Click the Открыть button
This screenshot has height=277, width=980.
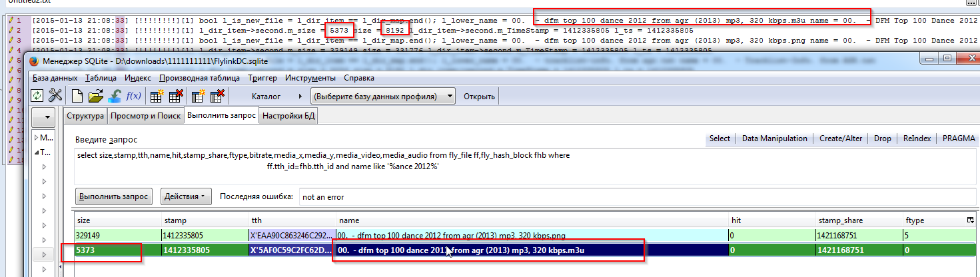480,97
